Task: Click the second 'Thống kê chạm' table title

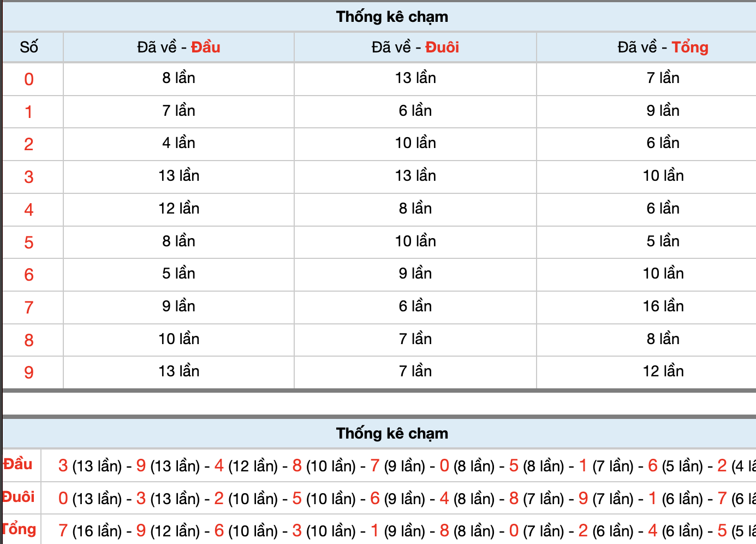Action: [392, 434]
